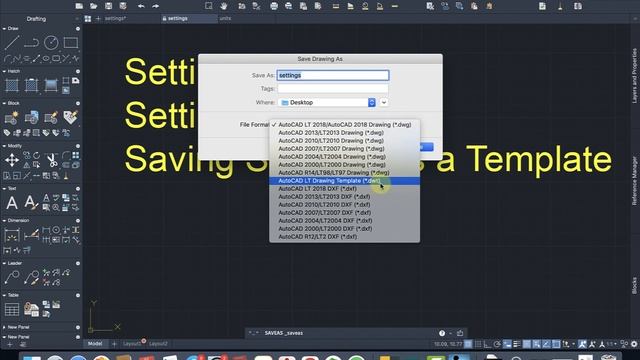Select the Trim scissors tool in Modify panel

pyautogui.click(x=52, y=160)
